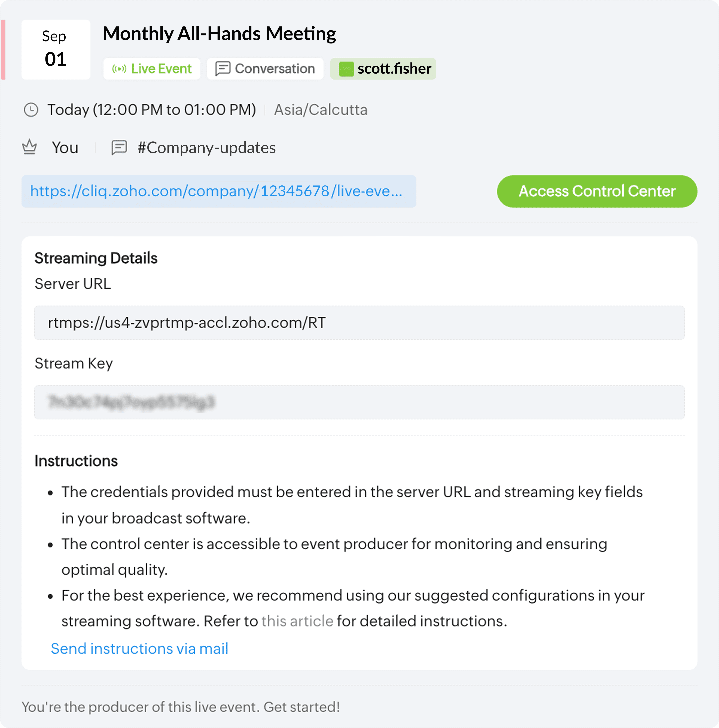
Task: Click the channel icon beside #Company-updates
Action: pos(119,148)
